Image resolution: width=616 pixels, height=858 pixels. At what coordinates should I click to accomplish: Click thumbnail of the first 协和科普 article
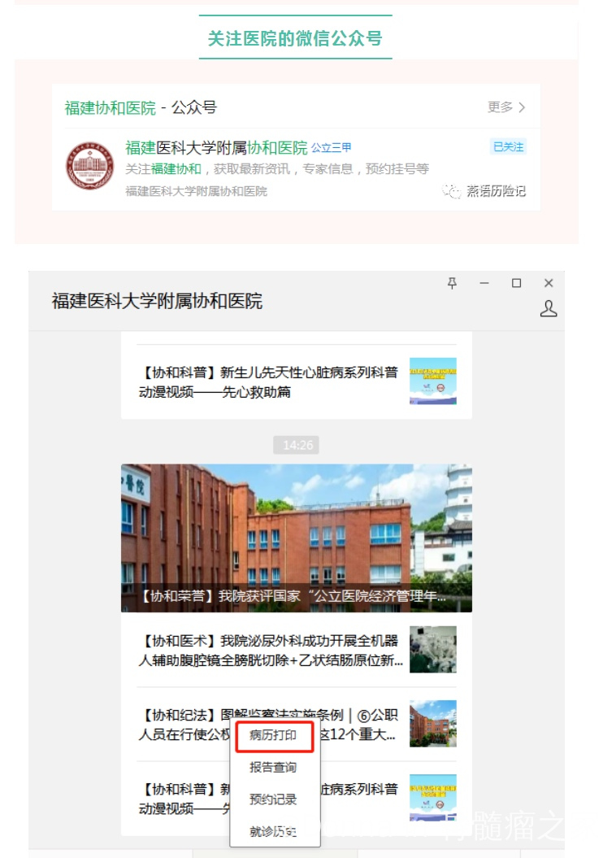pyautogui.click(x=433, y=381)
